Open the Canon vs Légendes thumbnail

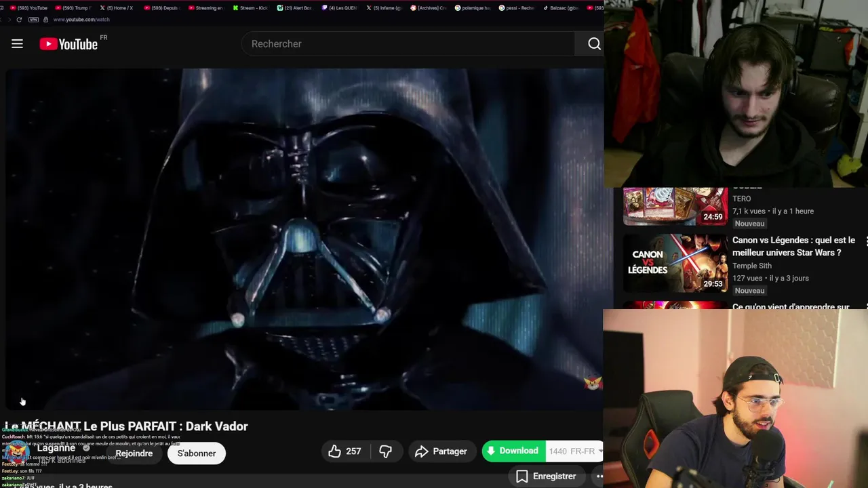tap(675, 263)
